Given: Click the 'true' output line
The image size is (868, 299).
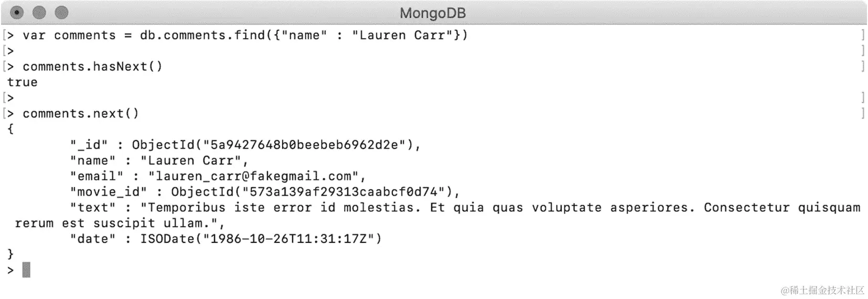Looking at the screenshot, I should [x=23, y=82].
